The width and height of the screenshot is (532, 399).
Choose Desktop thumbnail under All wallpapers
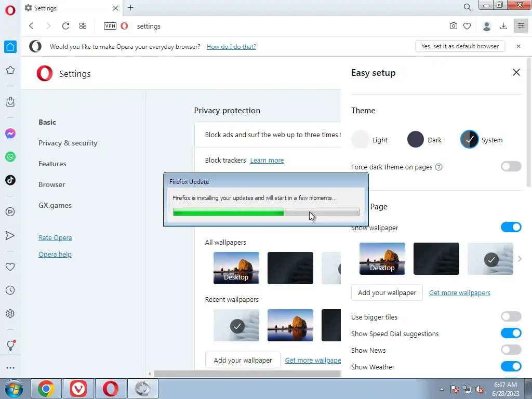coord(236,268)
